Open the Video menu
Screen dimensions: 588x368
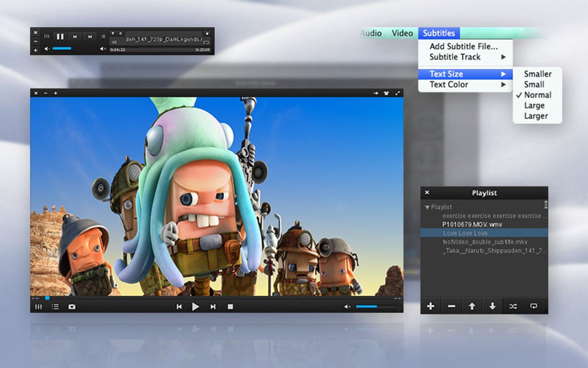[x=402, y=33]
